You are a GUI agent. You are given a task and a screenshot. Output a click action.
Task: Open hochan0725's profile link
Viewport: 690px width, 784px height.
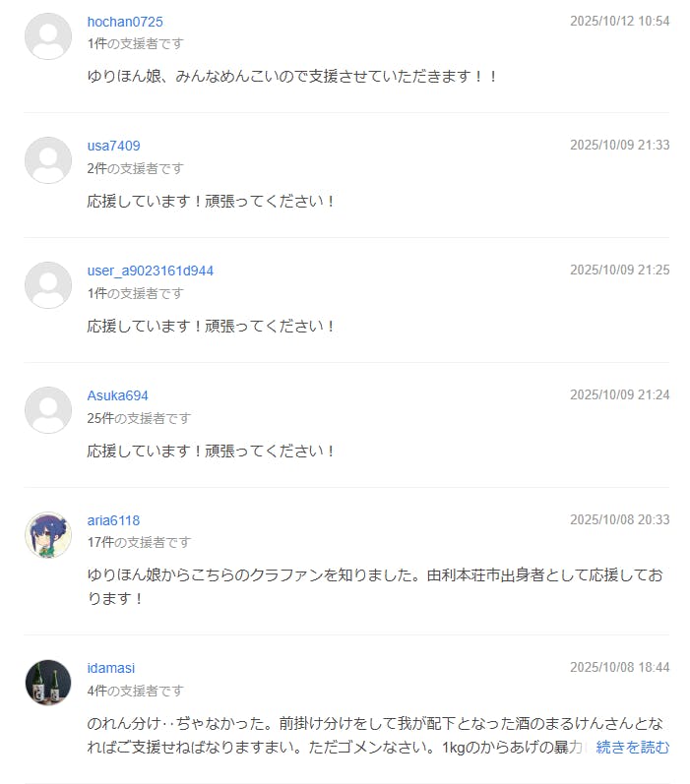[125, 22]
